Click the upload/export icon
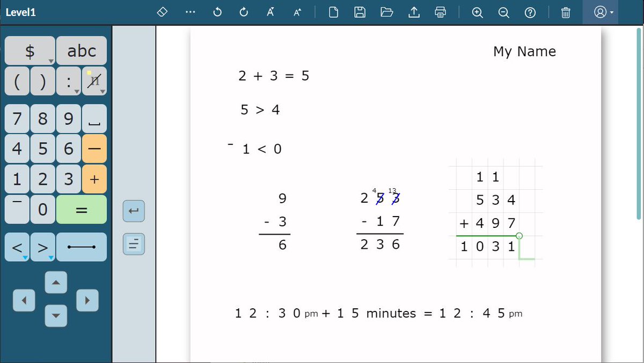 (x=414, y=12)
